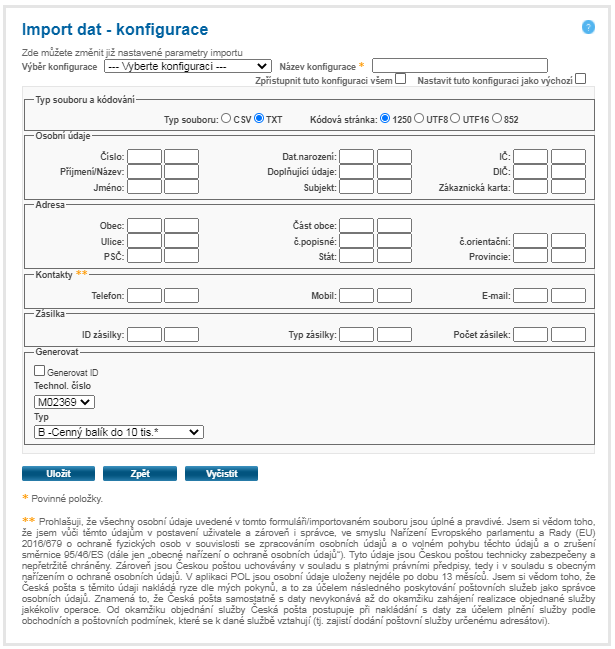
Task: Select the TXT file type option
Action: click(x=259, y=118)
